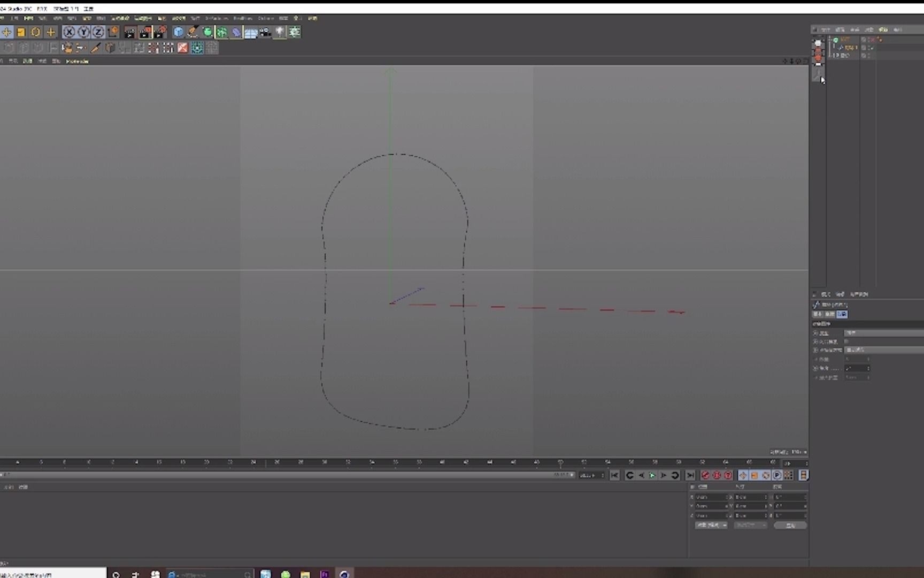
Task: Click Record Active Objects button
Action: click(x=705, y=475)
